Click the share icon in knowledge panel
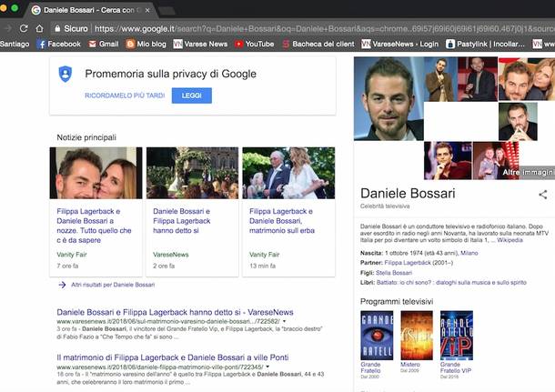555x392 pixels. [543, 195]
